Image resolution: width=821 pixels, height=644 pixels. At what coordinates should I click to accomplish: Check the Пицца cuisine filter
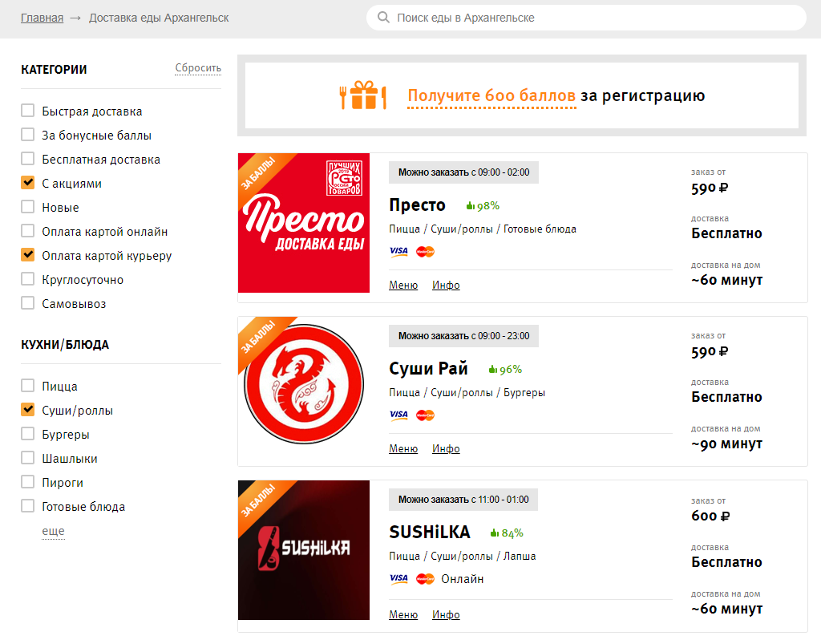pos(28,386)
